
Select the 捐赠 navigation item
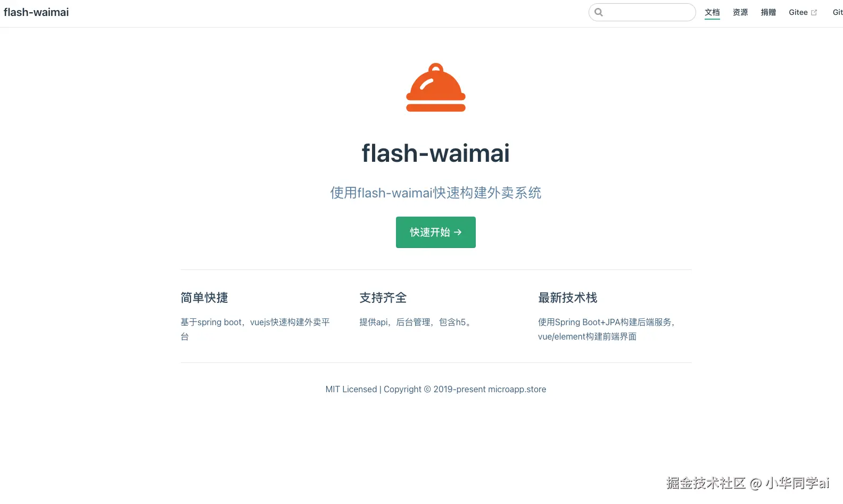768,12
